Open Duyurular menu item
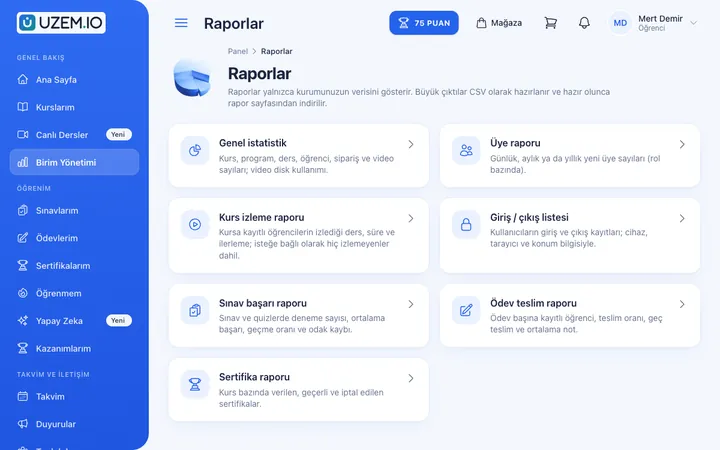Viewport: 720px width, 450px height. 74,424
